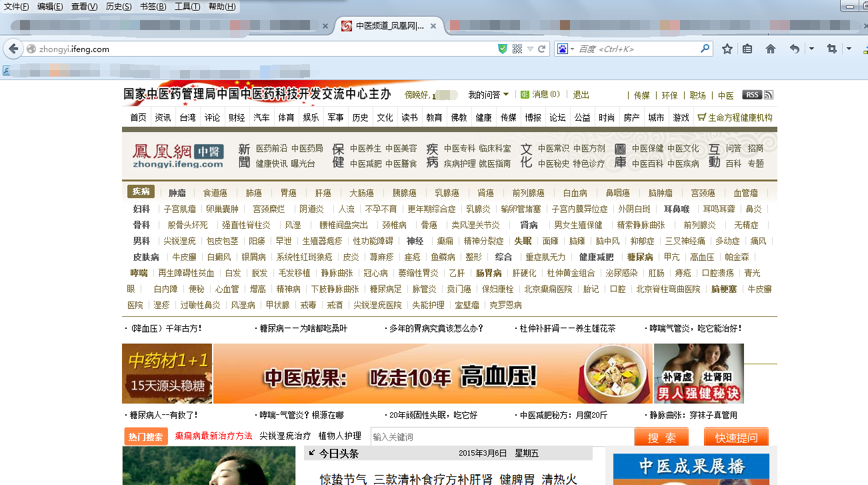Open the 食道癌 disease link
Viewport: 868px width, 485px height.
[215, 193]
